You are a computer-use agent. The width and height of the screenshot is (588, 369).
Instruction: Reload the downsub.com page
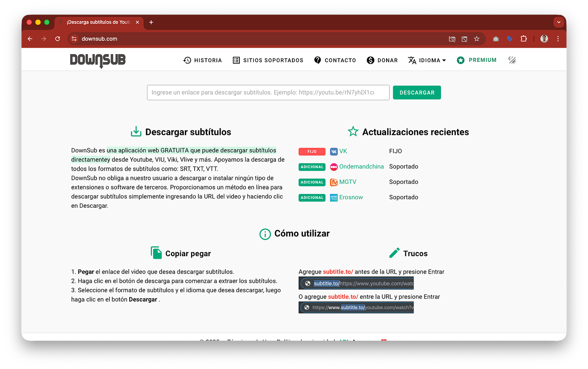(x=58, y=39)
